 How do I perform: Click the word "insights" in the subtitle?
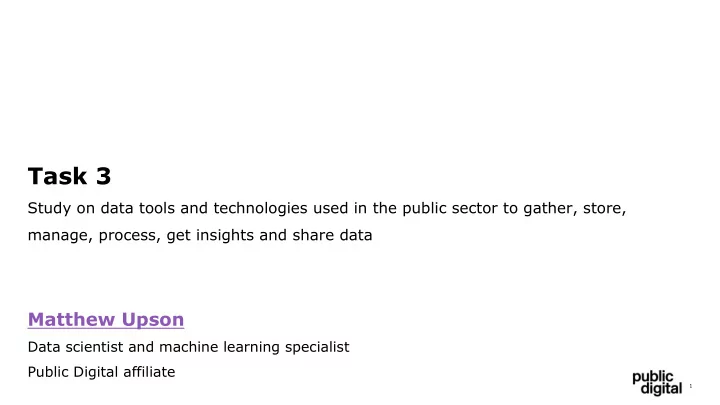(225, 235)
